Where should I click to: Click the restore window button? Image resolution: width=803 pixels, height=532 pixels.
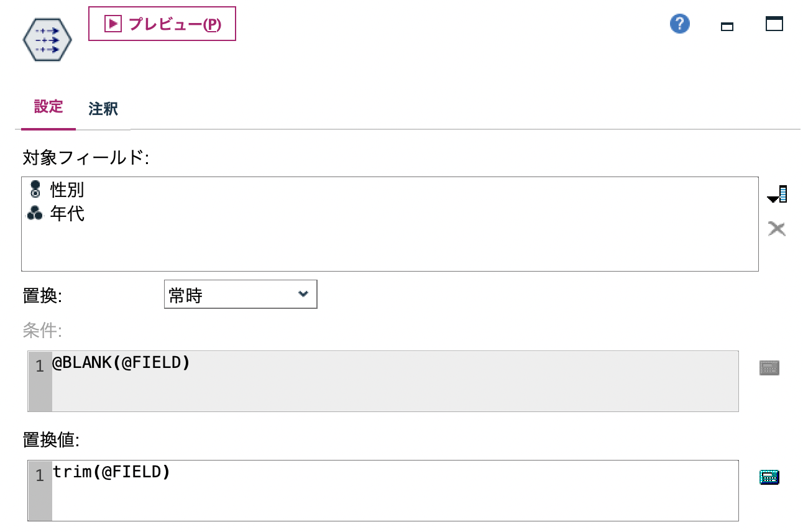(x=726, y=26)
